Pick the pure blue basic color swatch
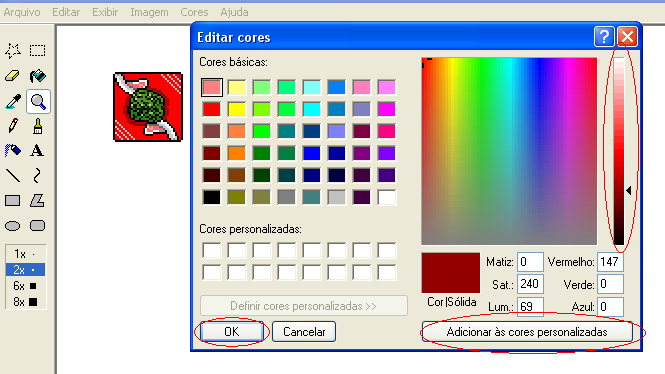This screenshot has height=374, width=665. click(x=312, y=153)
